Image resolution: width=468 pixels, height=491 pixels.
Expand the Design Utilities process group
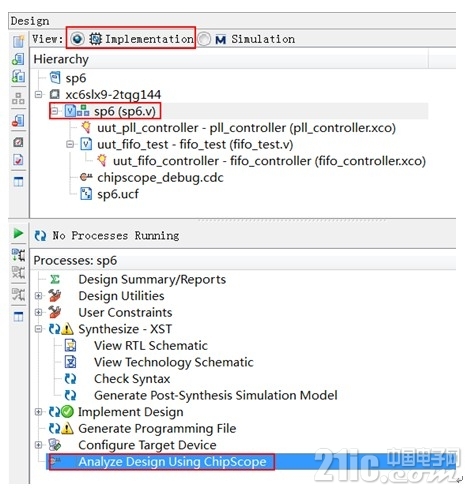tap(39, 296)
